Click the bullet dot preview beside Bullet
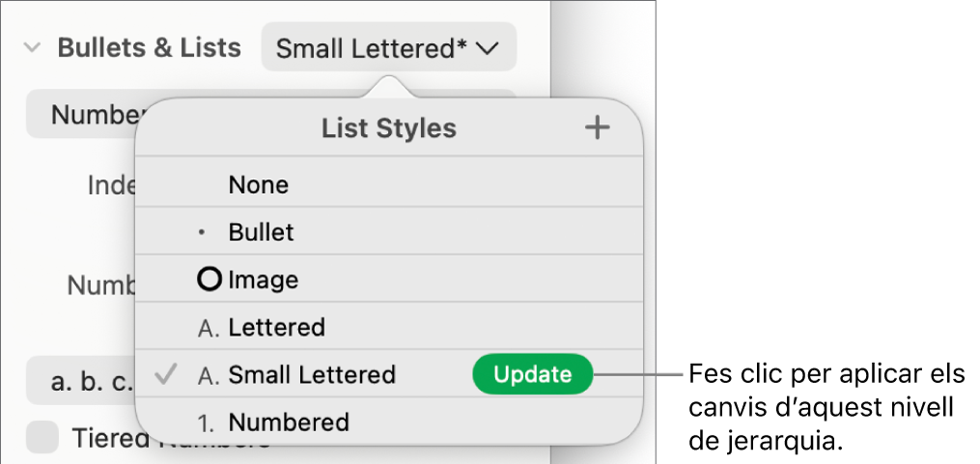Viewport: 980px width, 464px height. (x=201, y=233)
